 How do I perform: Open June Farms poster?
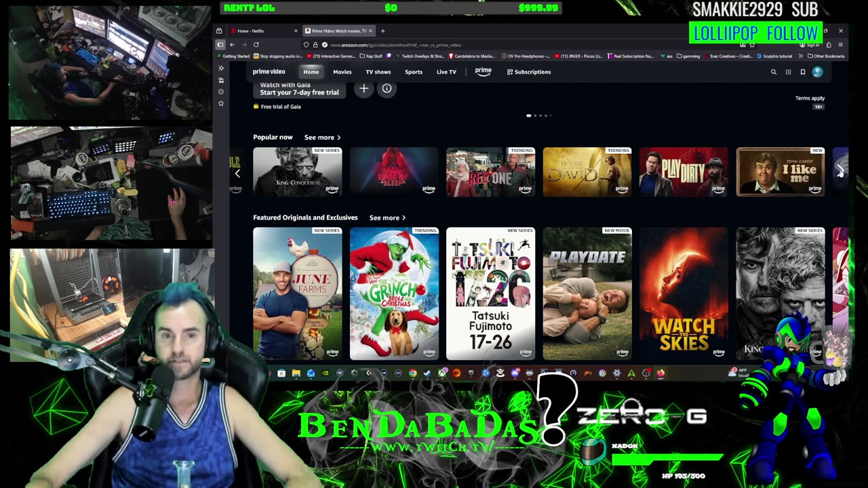298,293
